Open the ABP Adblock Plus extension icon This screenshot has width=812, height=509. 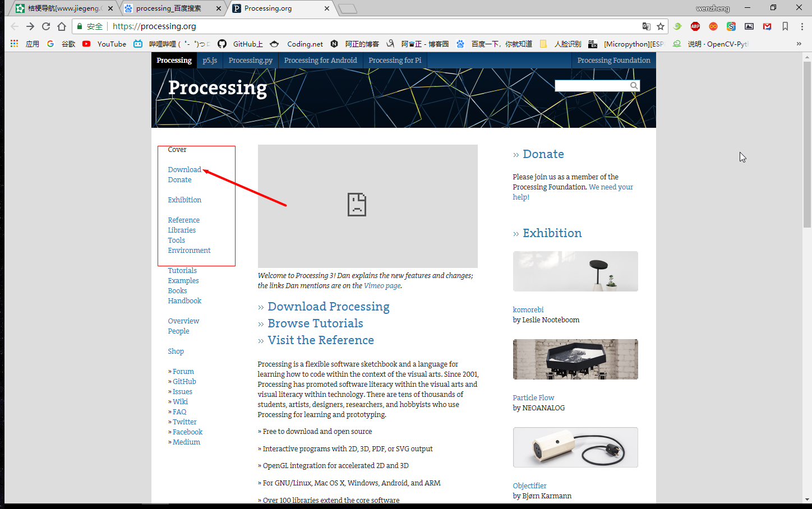click(x=695, y=26)
